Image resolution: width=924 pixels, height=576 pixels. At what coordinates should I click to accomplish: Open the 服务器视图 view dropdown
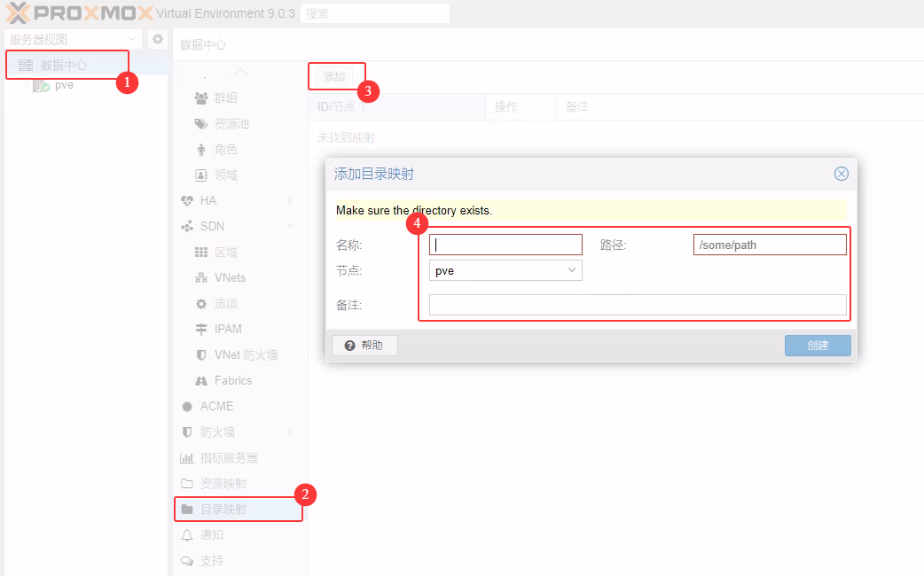point(73,39)
